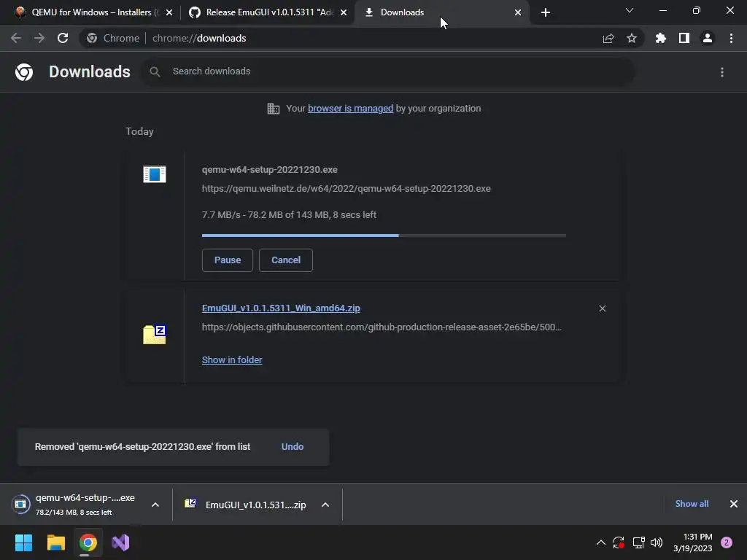
Task: Open the Extensions puzzle icon
Action: [x=660, y=38]
